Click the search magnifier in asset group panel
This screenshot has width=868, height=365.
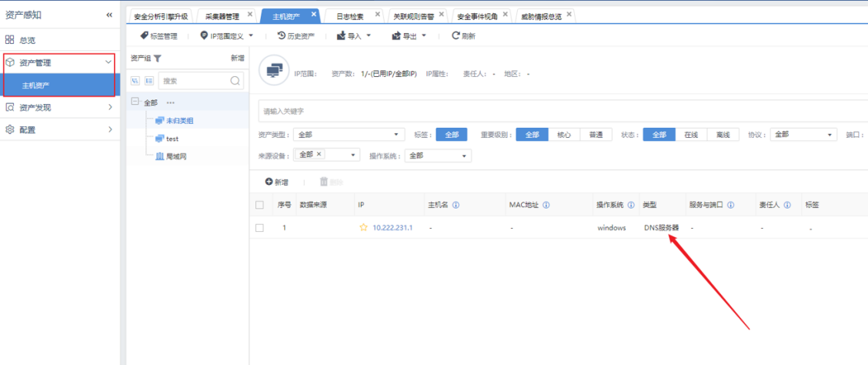point(235,80)
